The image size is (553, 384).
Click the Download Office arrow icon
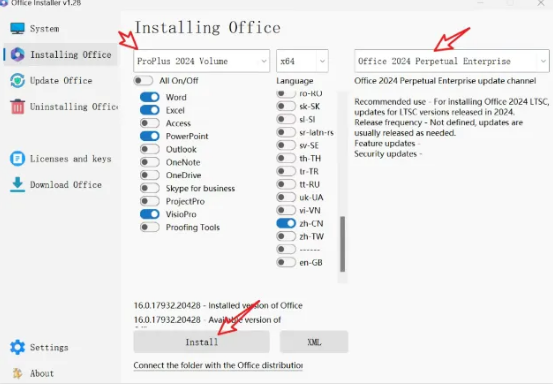(17, 184)
